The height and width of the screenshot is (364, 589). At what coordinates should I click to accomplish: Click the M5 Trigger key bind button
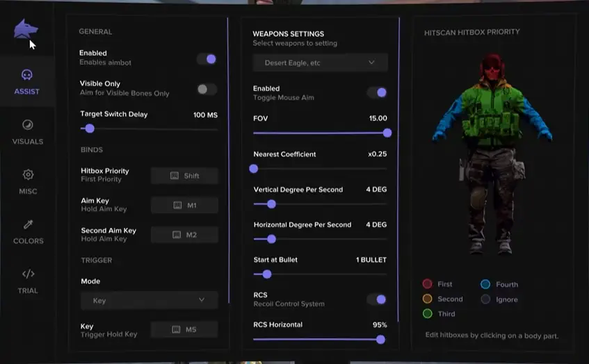click(184, 329)
